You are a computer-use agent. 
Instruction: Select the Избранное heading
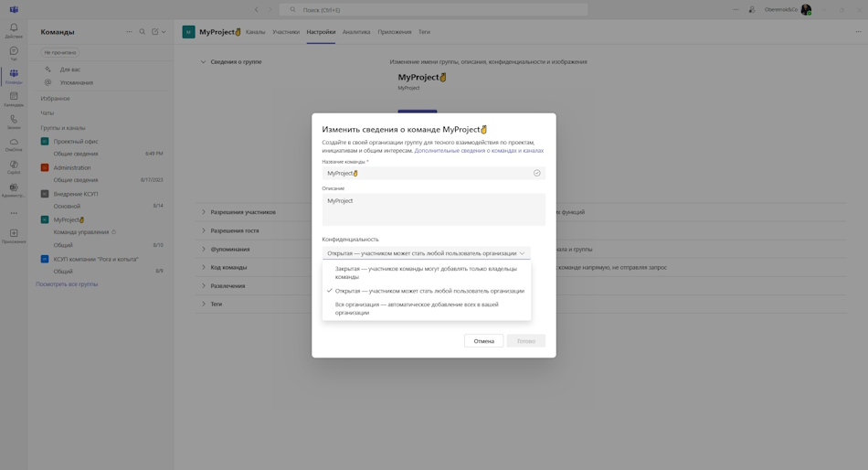56,98
